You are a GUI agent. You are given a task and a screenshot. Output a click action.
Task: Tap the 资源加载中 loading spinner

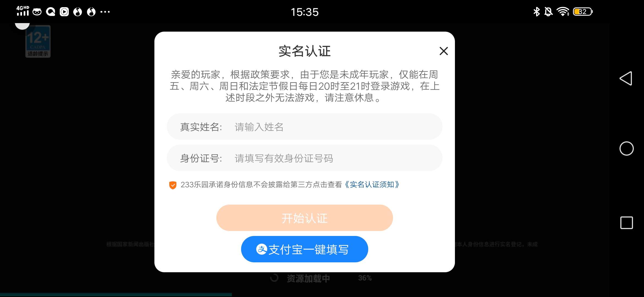[x=274, y=278]
